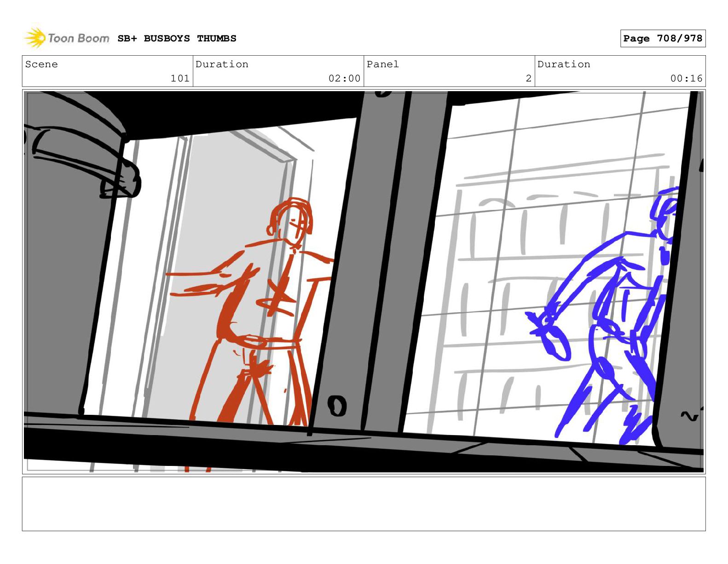Screen dimensions: 728x564
Task: Click the 'Scene' header label
Action: click(41, 64)
